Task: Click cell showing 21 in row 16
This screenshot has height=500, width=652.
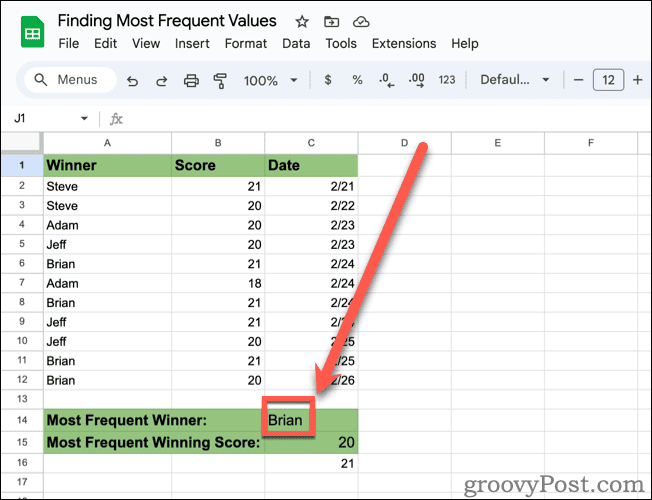Action: pos(311,463)
